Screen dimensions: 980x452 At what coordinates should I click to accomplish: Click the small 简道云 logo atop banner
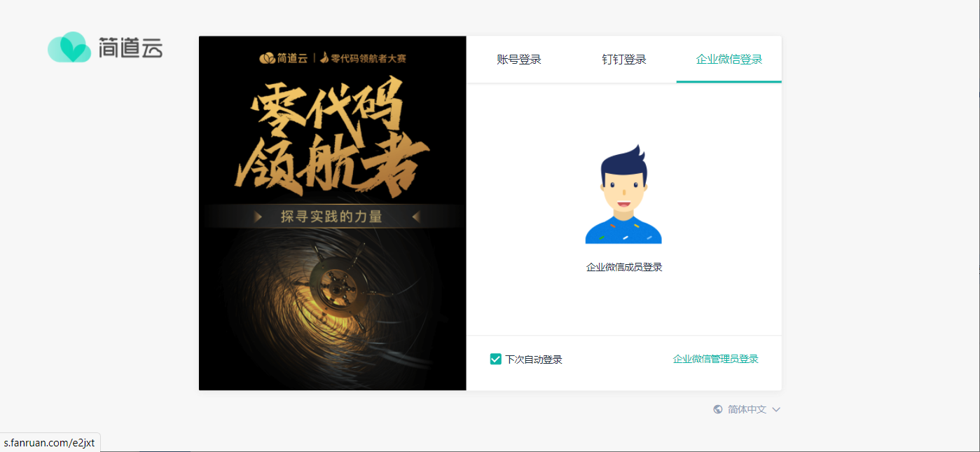click(x=283, y=58)
